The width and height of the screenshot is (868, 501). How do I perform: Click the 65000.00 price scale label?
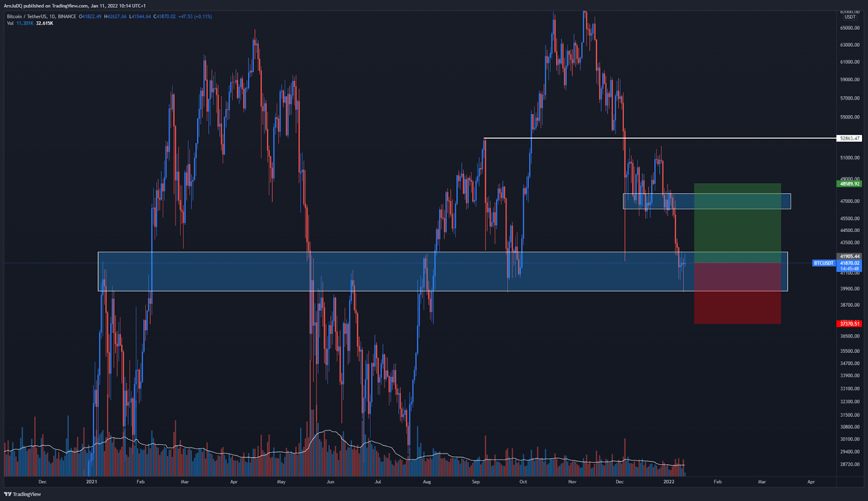pyautogui.click(x=850, y=28)
